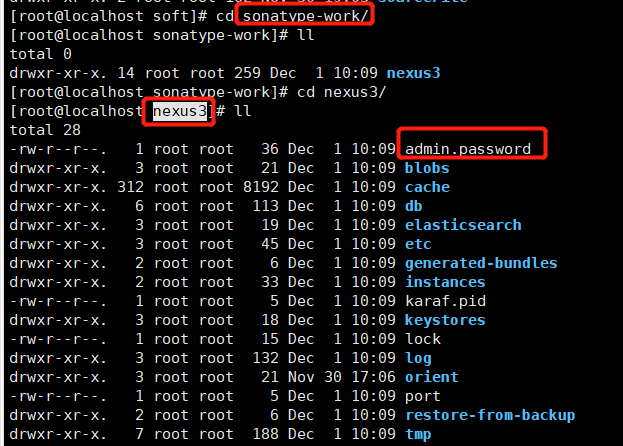Click the orient directory entry
The height and width of the screenshot is (446, 623).
[x=431, y=377]
